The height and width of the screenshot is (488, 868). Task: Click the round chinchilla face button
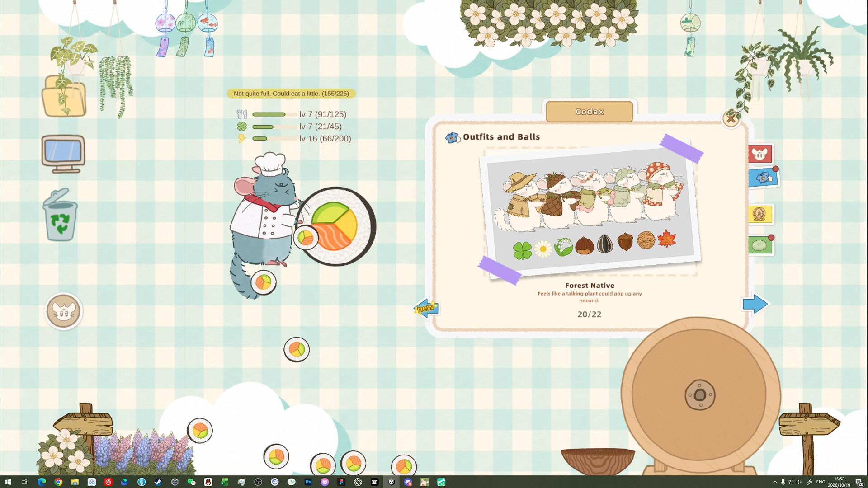click(x=64, y=311)
